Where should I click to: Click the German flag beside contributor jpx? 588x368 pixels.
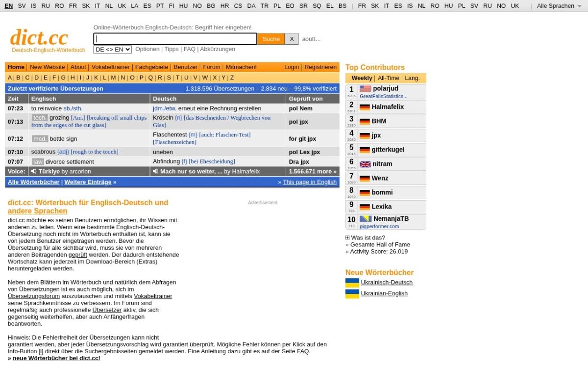tap(365, 135)
